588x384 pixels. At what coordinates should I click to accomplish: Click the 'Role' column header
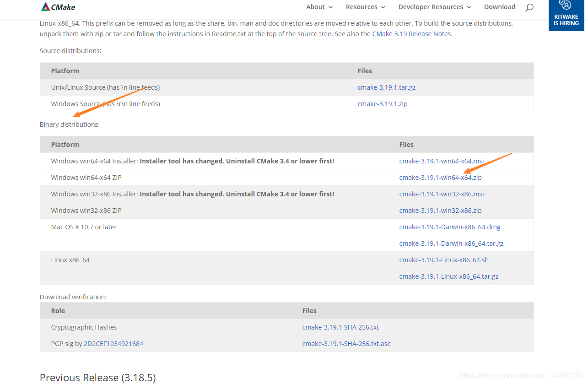pos(58,311)
